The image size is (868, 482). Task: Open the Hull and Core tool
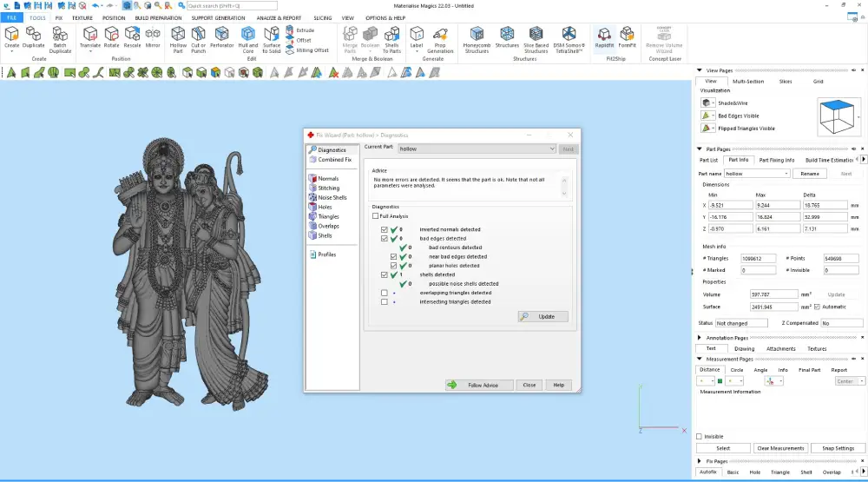248,40
